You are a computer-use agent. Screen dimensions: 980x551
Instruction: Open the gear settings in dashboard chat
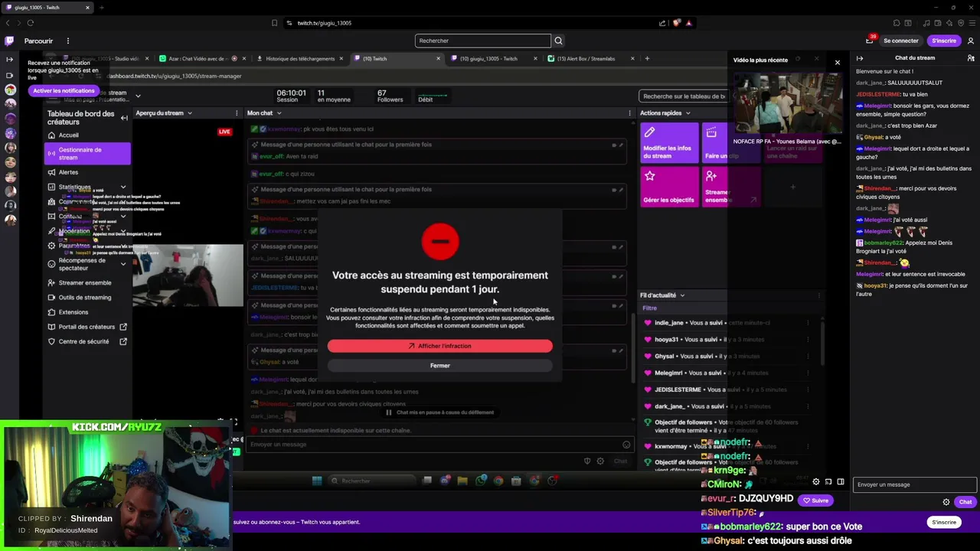point(600,461)
